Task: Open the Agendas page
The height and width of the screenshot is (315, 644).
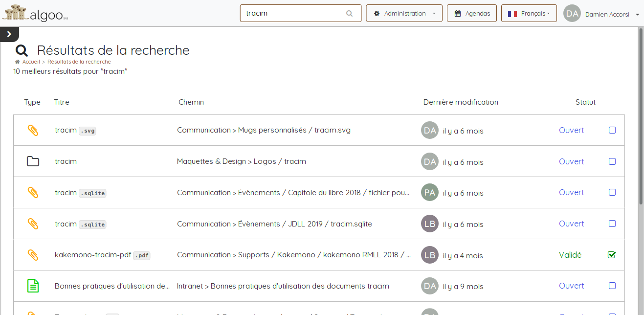Action: [471, 14]
